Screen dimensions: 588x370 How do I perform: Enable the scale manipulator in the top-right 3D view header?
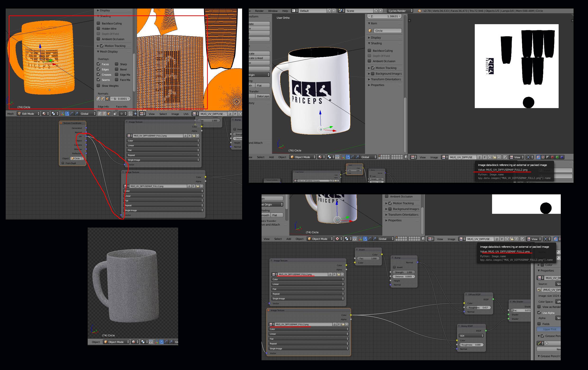coord(357,157)
